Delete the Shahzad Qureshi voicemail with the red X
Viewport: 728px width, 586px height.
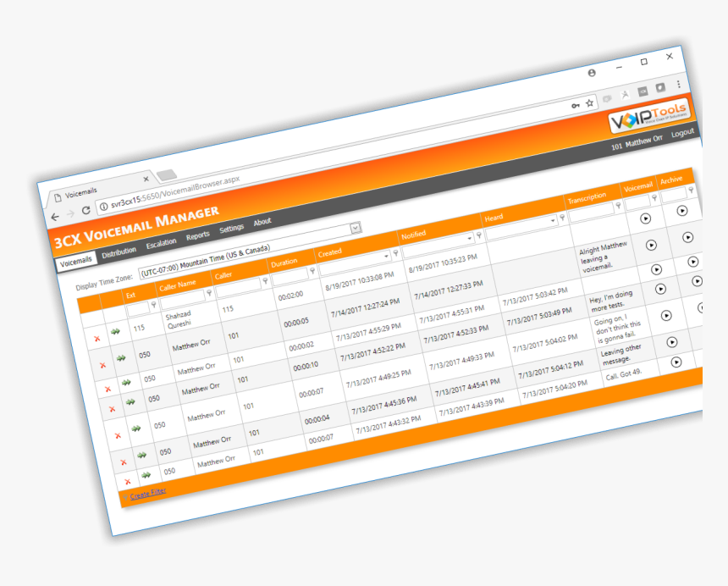point(97,339)
